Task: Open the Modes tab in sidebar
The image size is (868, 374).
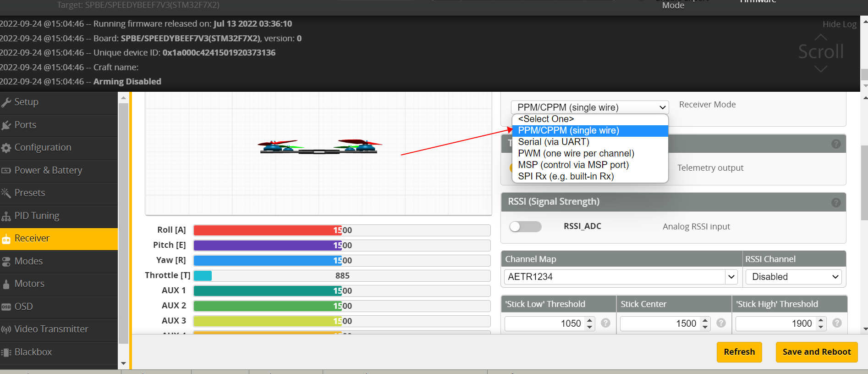Action: click(x=28, y=261)
